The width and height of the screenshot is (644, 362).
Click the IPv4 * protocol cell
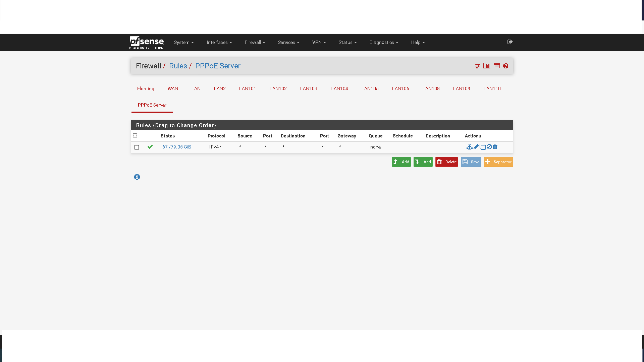click(x=215, y=147)
